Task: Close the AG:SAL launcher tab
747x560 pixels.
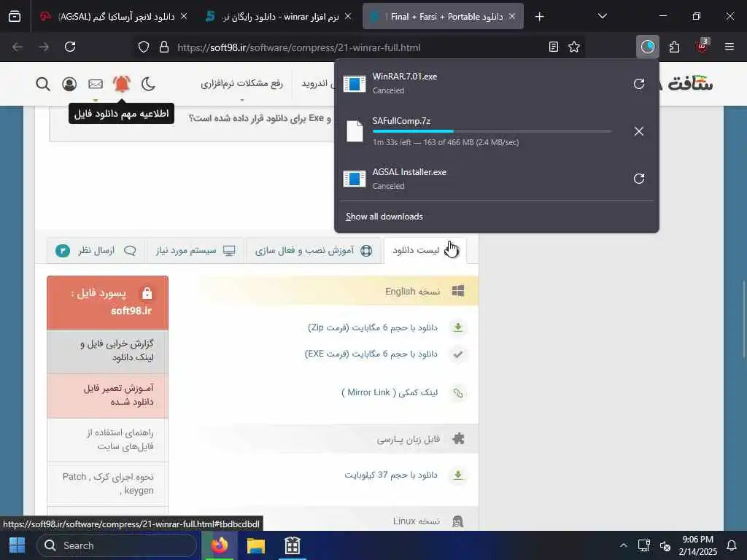Action: click(184, 17)
